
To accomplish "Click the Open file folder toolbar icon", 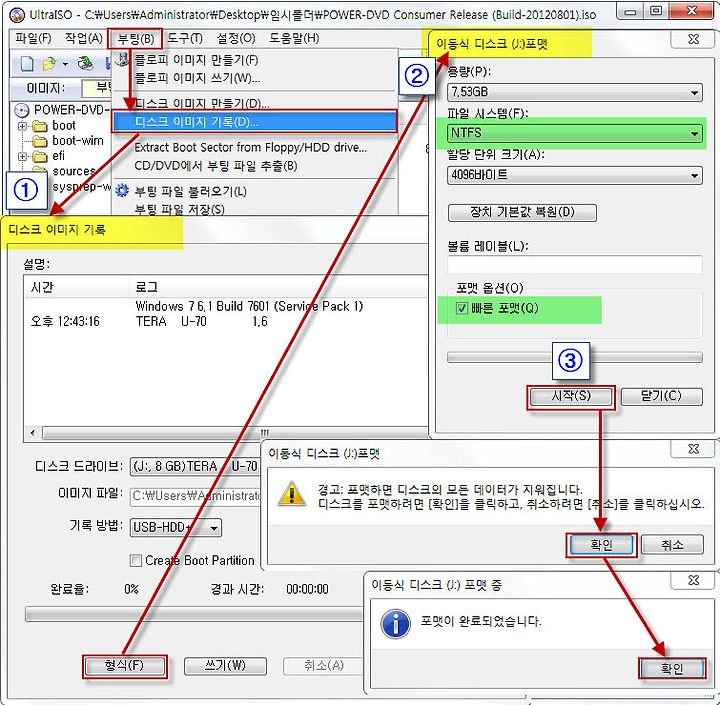I will point(48,63).
